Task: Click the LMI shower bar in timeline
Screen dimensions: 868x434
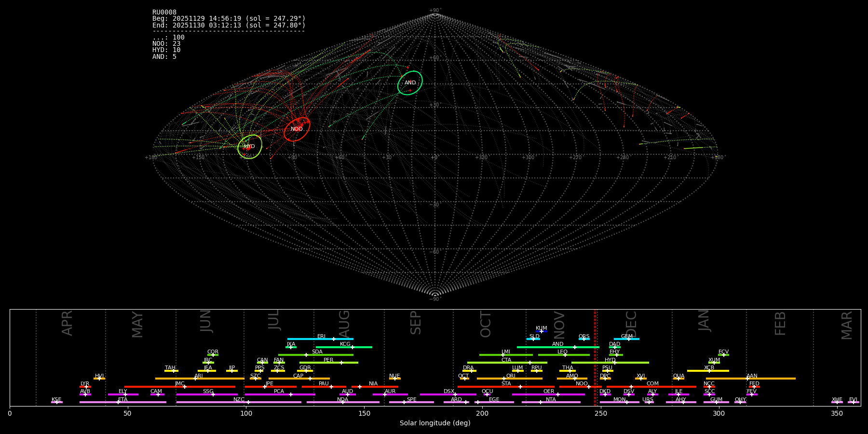Action: click(x=506, y=355)
